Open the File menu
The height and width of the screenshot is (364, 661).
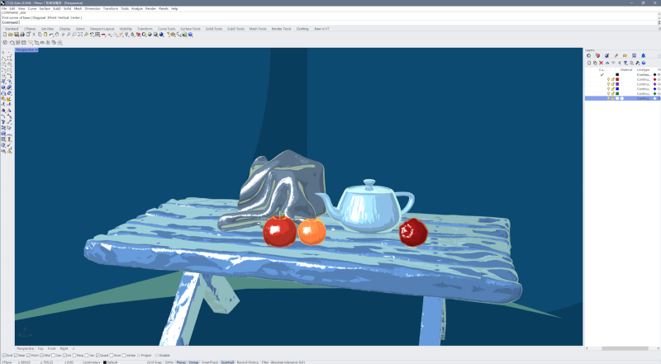(4, 8)
